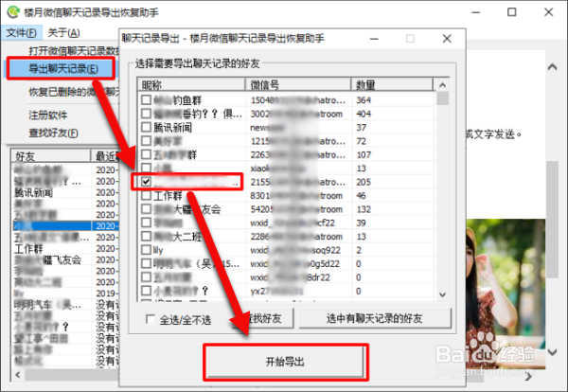Click 开始导出 button
Screen dimensions: 568x392
285,362
